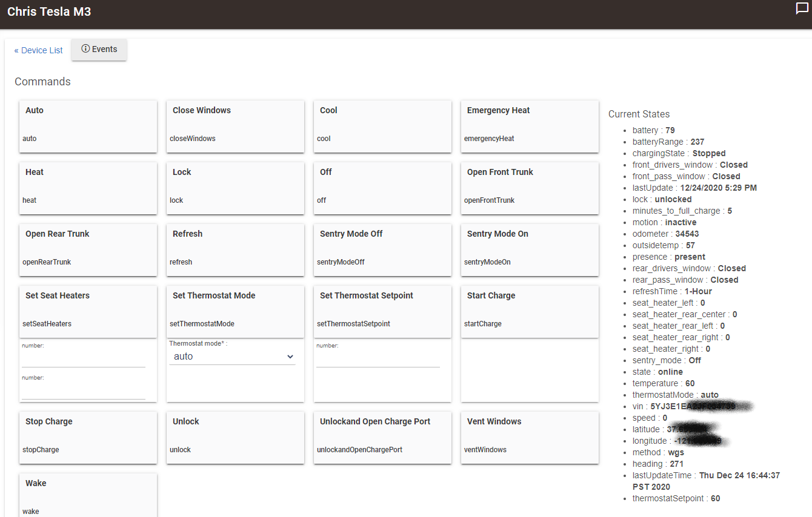Select the battery : 79 state
The image size is (812, 517).
653,130
